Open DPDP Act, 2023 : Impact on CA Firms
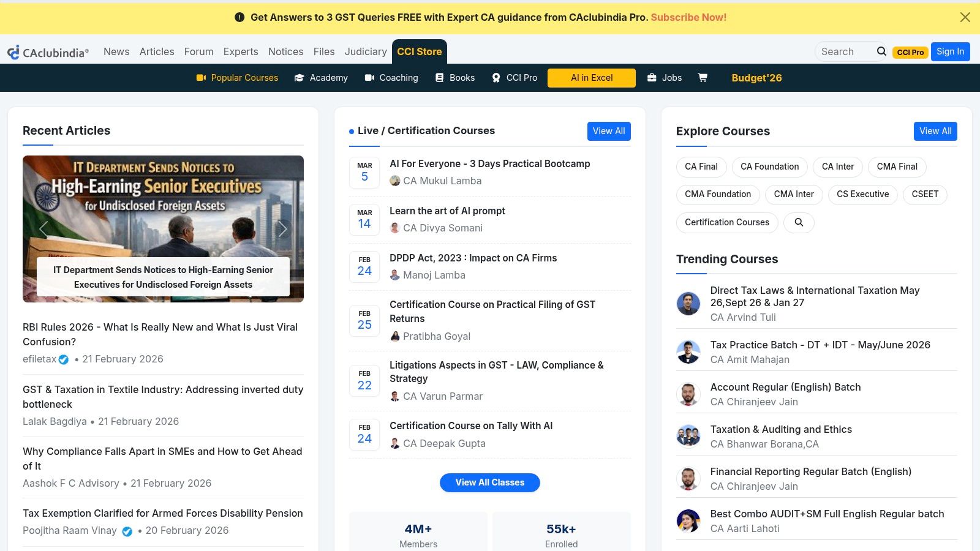 click(473, 258)
